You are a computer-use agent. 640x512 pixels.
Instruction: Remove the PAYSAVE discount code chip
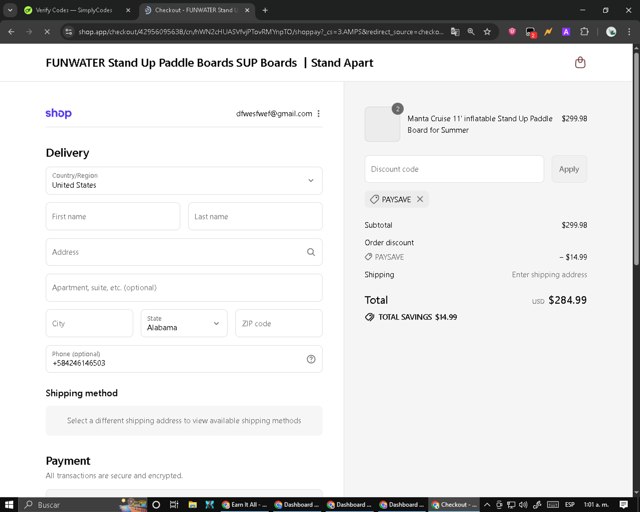pyautogui.click(x=420, y=199)
